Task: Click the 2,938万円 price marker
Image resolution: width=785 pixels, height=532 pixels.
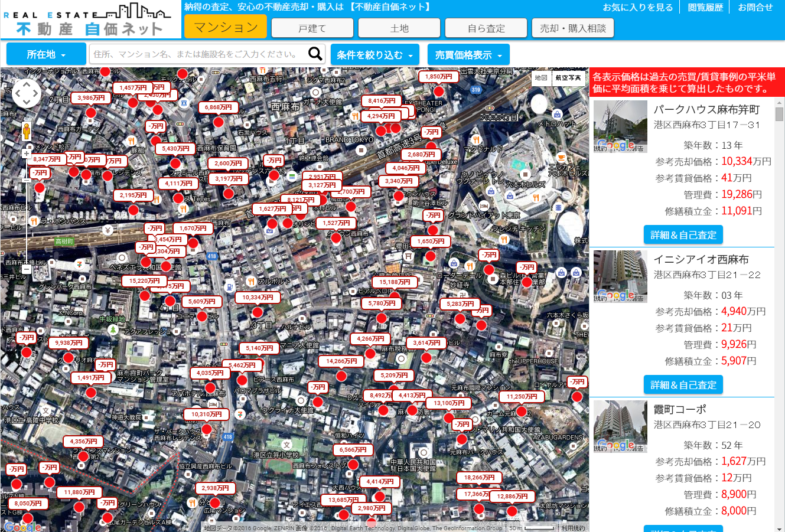Action: (x=216, y=489)
